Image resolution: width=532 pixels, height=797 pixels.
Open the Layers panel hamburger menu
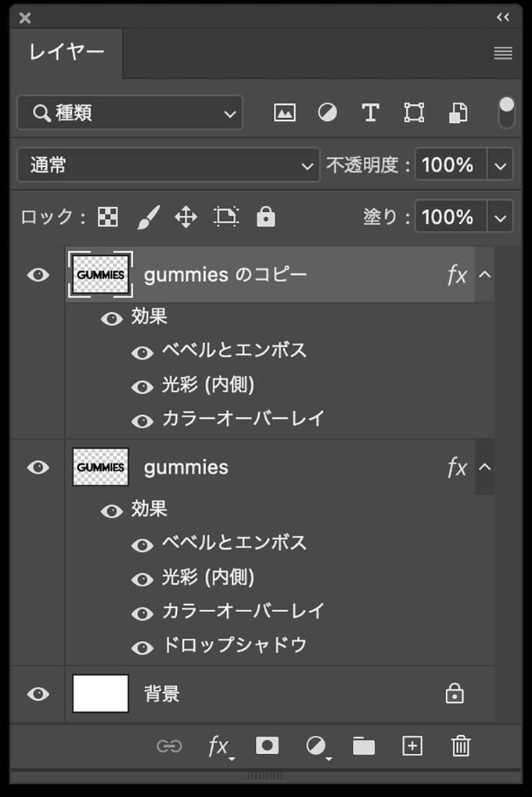point(503,53)
